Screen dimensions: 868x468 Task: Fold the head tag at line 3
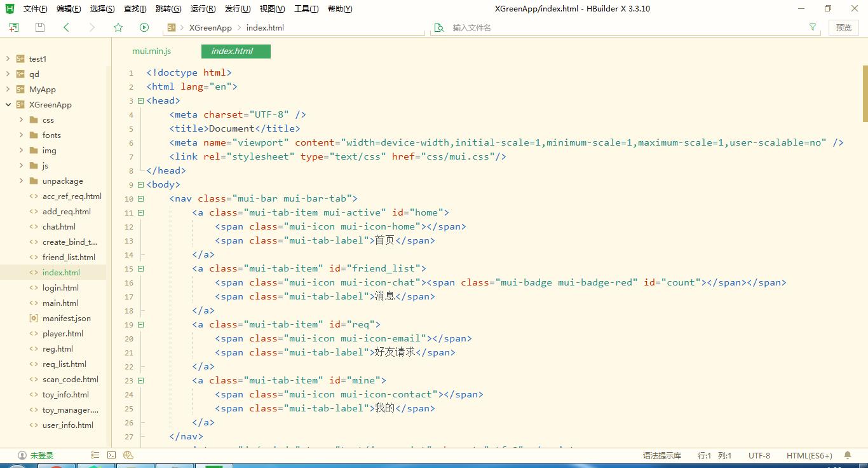[x=140, y=100]
